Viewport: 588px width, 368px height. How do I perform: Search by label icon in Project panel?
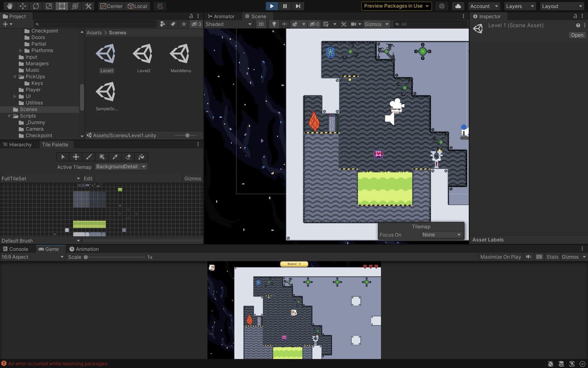click(x=173, y=24)
